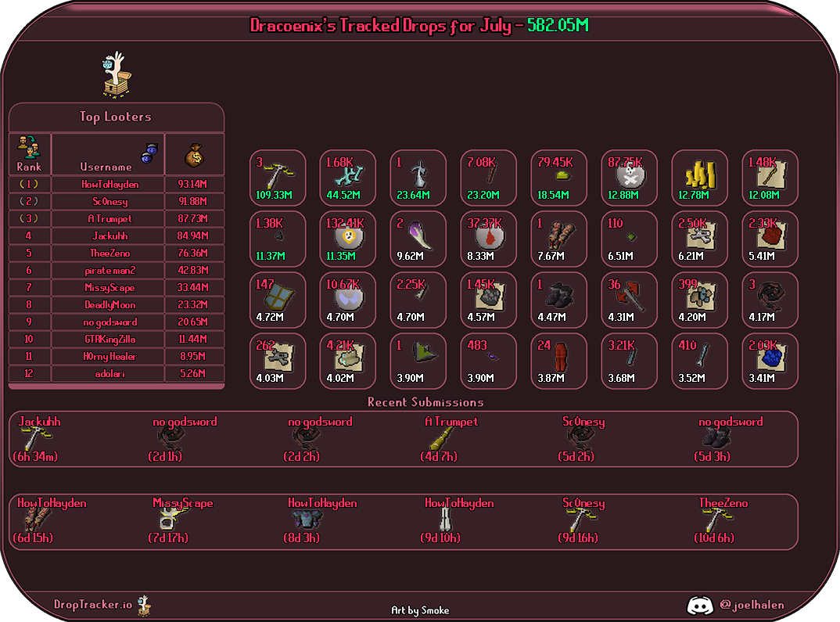Viewport: 840px width, 622px height.
Task: Click GTRKingZilla in the Top Looters table
Action: (x=109, y=339)
